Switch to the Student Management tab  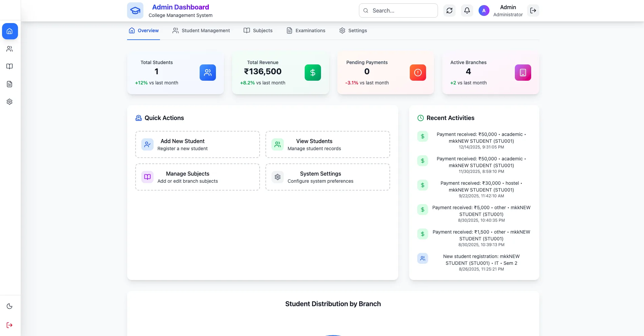[201, 31]
